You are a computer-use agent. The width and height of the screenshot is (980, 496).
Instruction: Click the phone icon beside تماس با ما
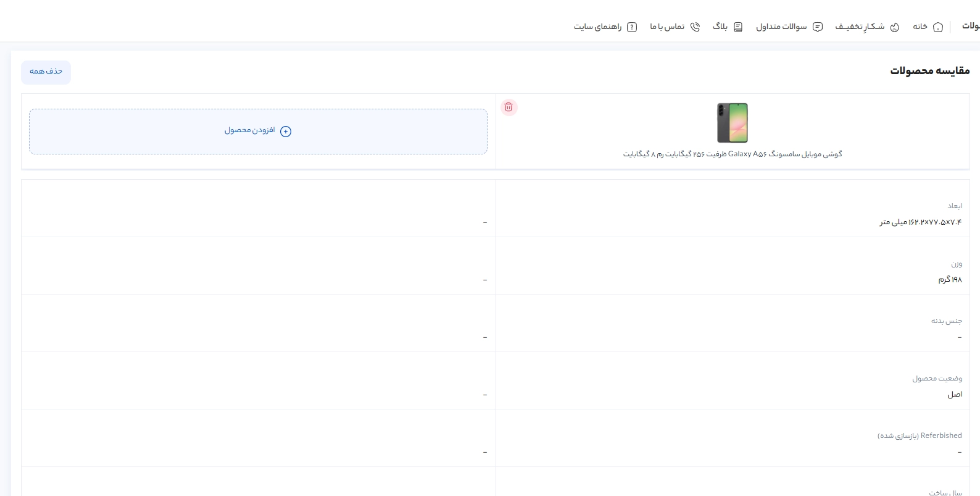[695, 27]
